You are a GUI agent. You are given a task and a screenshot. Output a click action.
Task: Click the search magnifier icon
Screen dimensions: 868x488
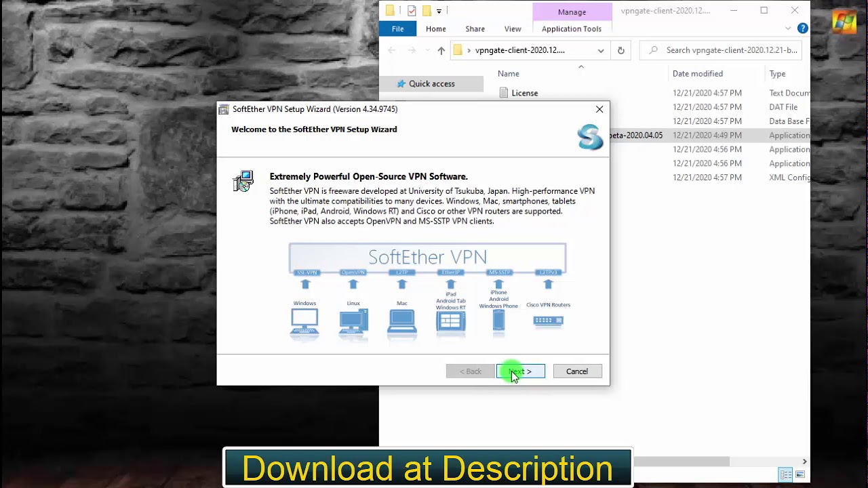652,50
